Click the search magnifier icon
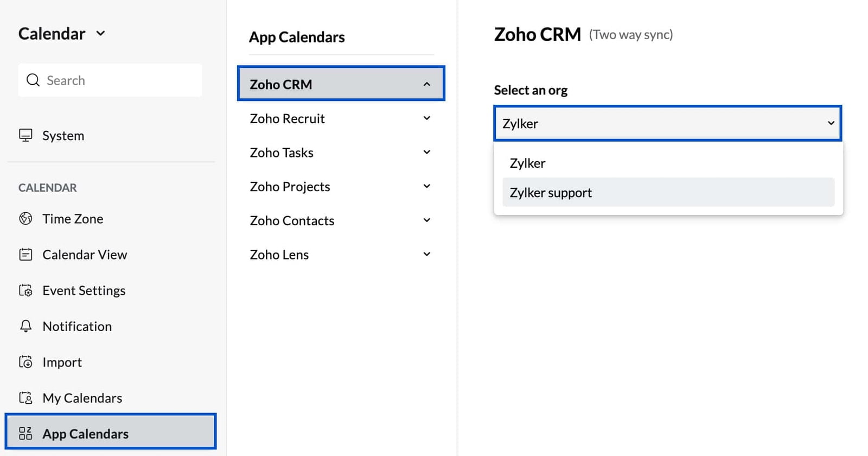868x456 pixels. (33, 80)
